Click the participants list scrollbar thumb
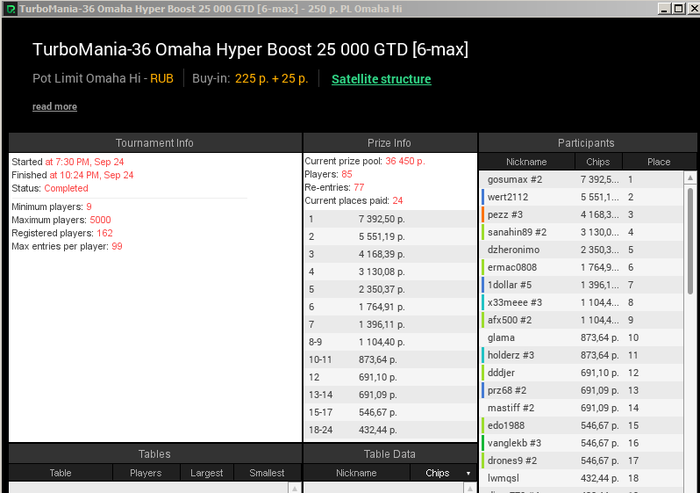 pos(690,241)
